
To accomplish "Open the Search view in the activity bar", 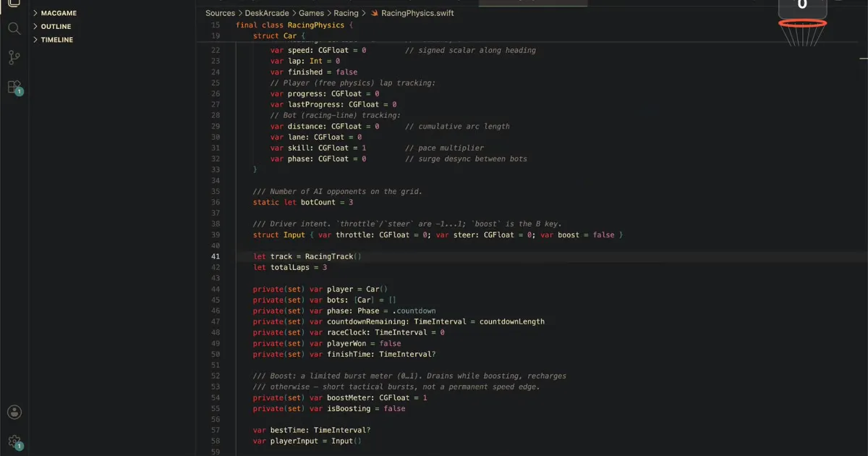I will click(14, 28).
